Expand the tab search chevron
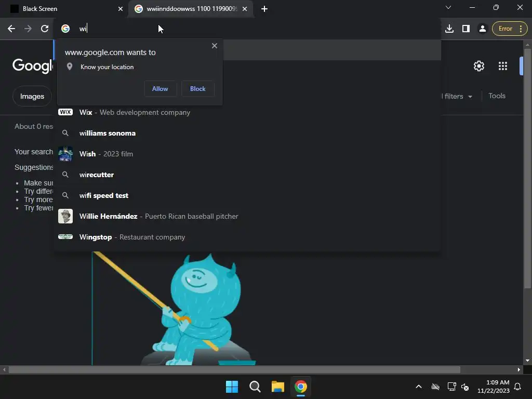 coord(448,7)
